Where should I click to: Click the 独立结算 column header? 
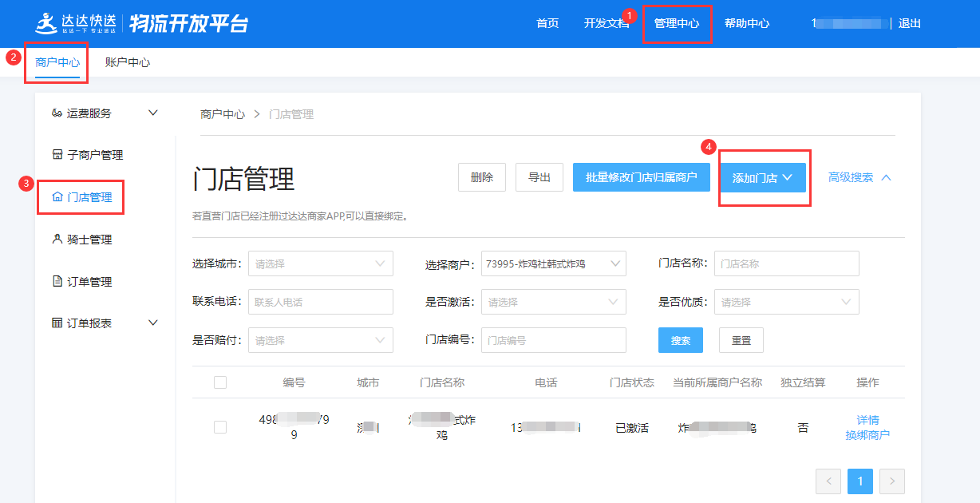click(x=803, y=382)
